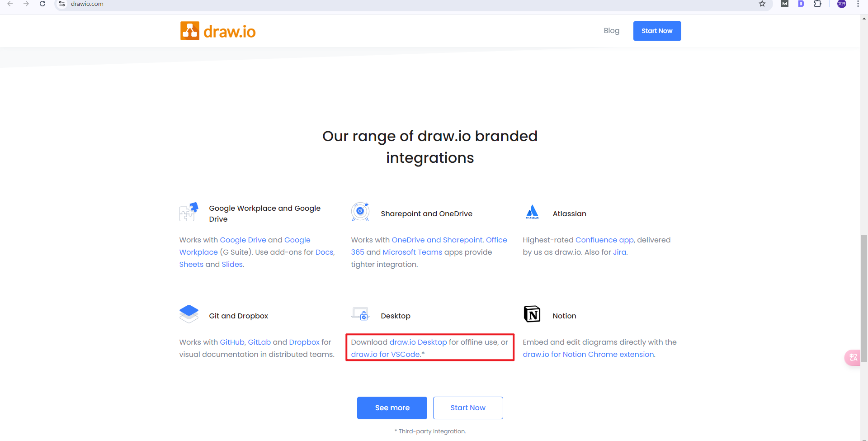Go back with browser back arrow
The height and width of the screenshot is (441, 868).
click(10, 4)
